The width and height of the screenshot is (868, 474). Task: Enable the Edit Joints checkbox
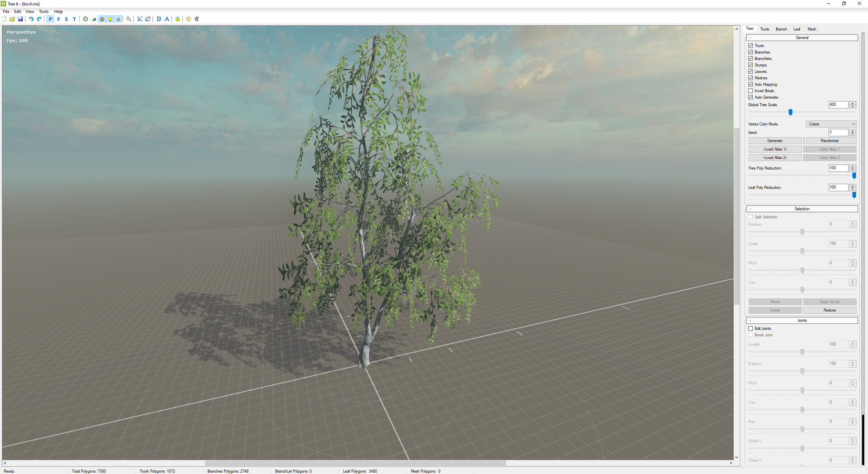coord(750,328)
